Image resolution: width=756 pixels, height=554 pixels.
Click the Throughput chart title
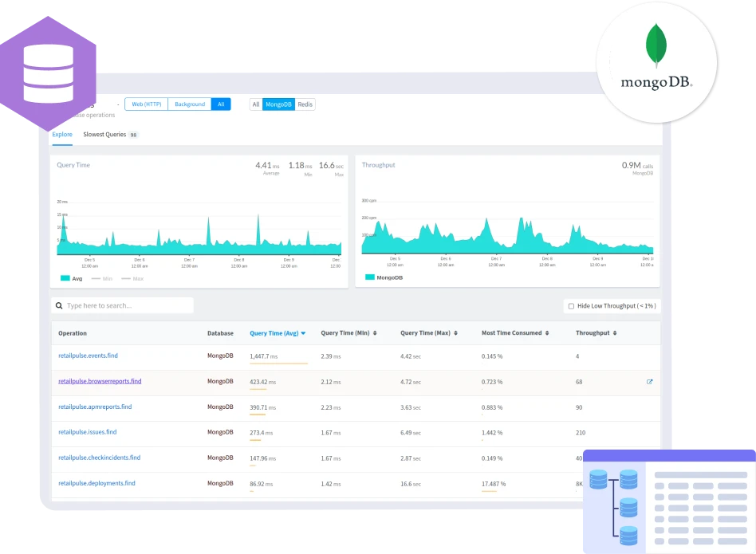pyautogui.click(x=379, y=165)
